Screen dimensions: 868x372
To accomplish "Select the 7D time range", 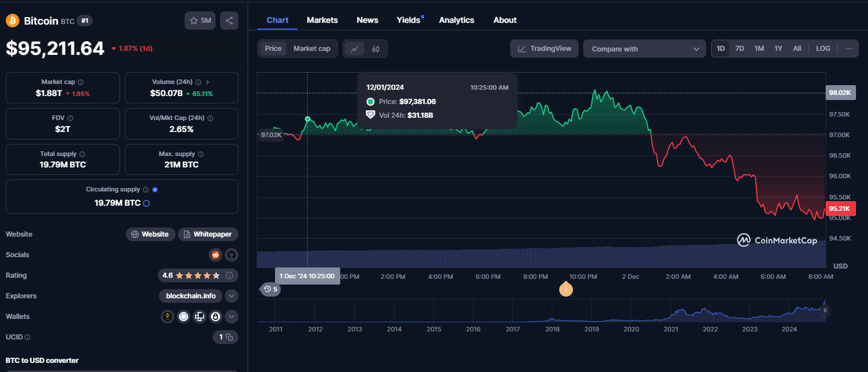I will (739, 49).
